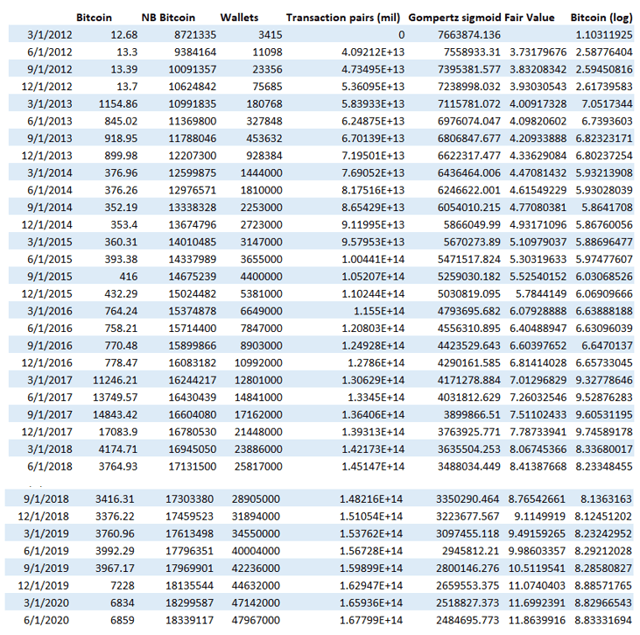The height and width of the screenshot is (635, 640).
Task: Select the transaction pairs value 4.09212E+13
Action: [373, 52]
